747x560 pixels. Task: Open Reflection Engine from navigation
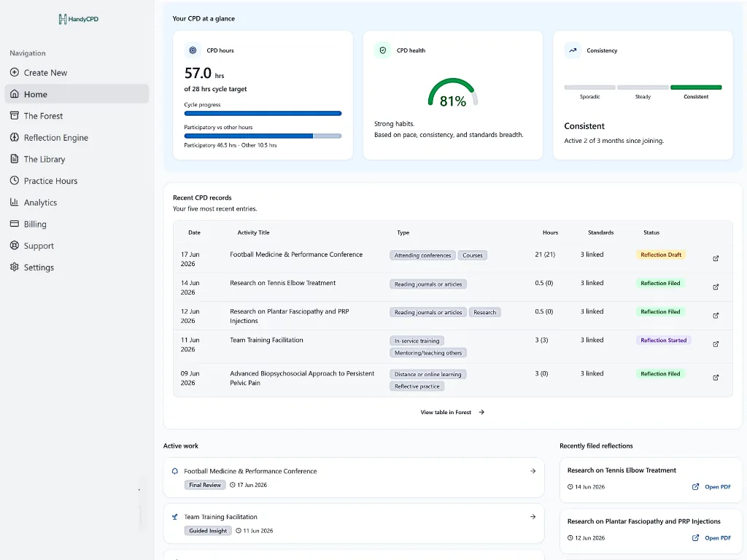tap(77, 137)
